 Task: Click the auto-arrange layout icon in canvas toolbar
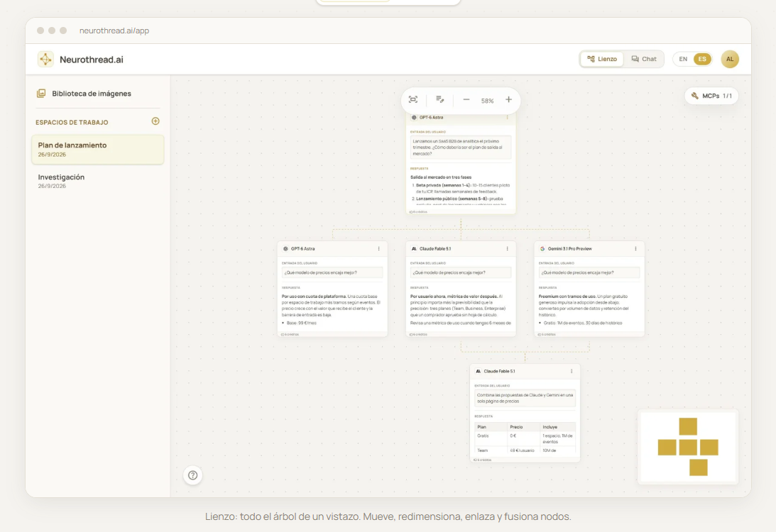[439, 100]
